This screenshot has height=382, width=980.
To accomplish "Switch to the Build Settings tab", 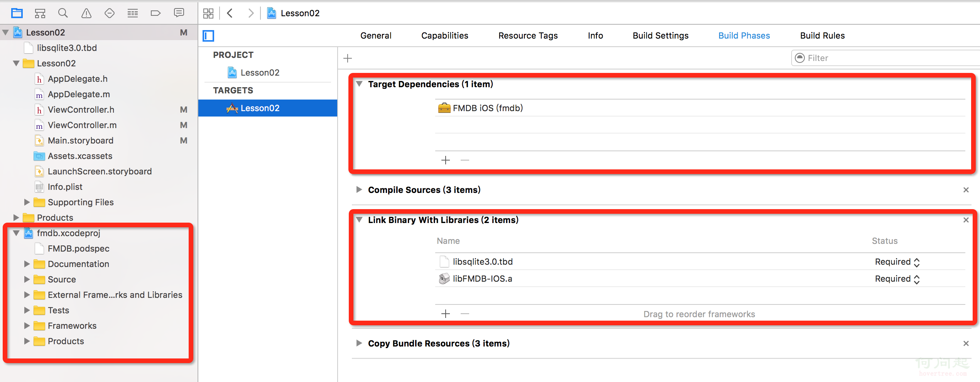I will coord(661,35).
